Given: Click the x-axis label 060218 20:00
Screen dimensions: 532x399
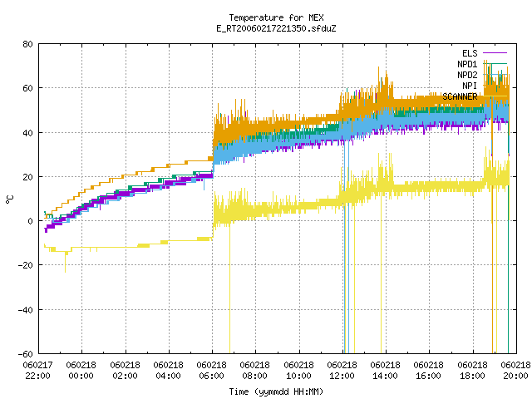Looking at the screenshot, I should click(515, 371).
